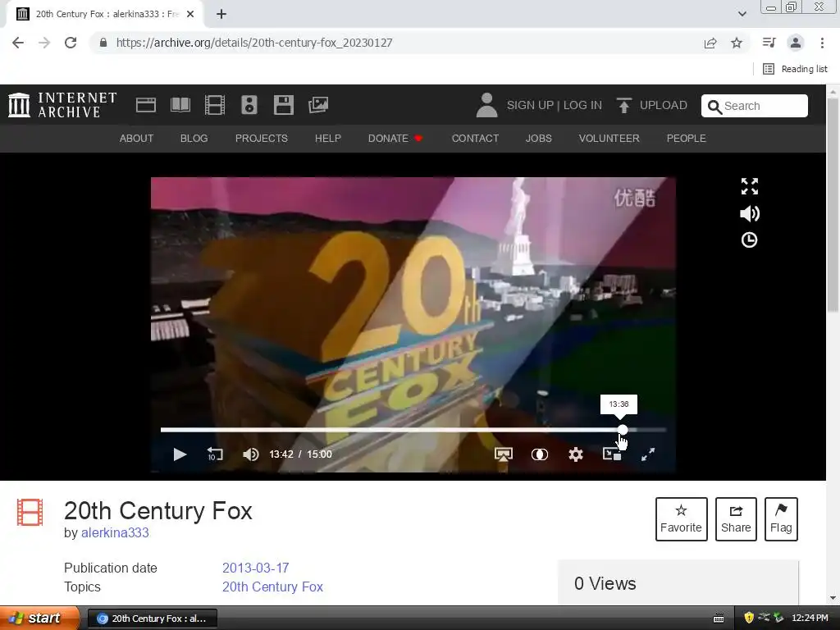Click the Favorite button
Image resolution: width=840 pixels, height=630 pixels.
pyautogui.click(x=682, y=519)
